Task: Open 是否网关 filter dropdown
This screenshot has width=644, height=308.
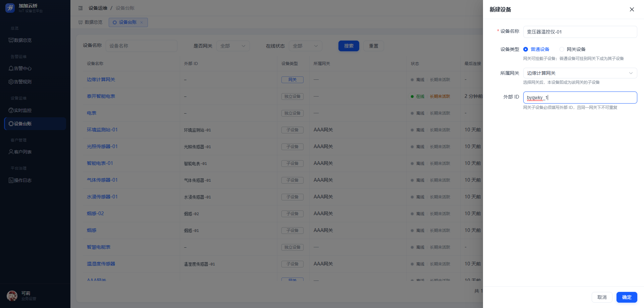Action: pyautogui.click(x=233, y=46)
